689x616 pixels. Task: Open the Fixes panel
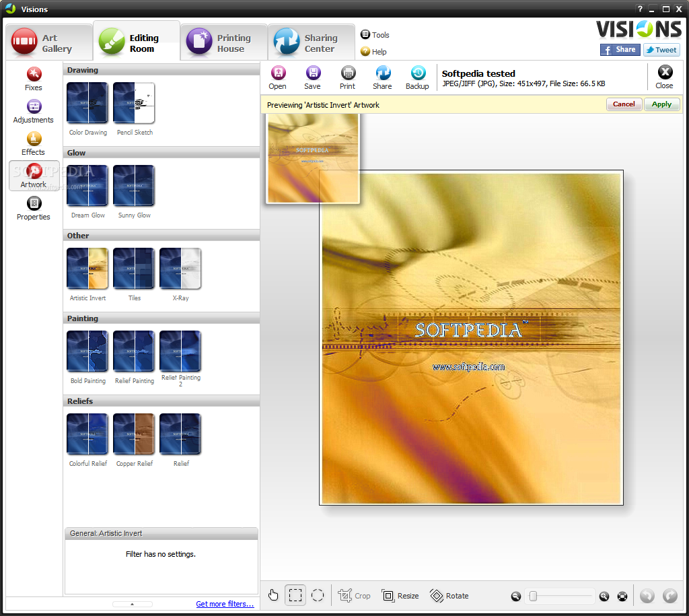[x=34, y=79]
